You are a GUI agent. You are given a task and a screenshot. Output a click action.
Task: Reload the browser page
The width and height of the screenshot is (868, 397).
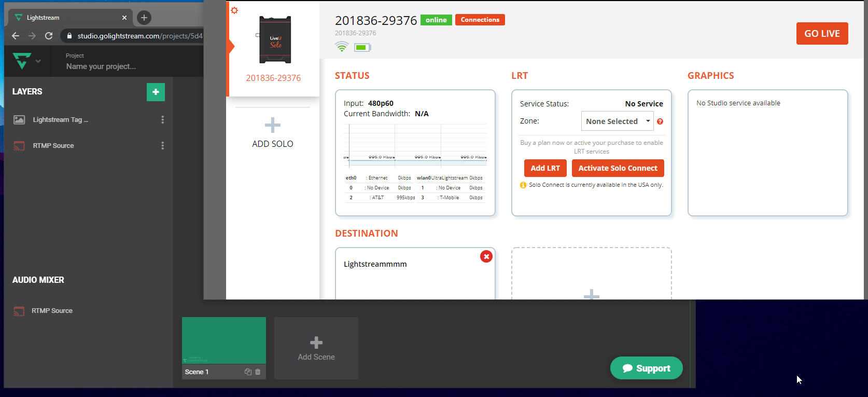coord(49,36)
